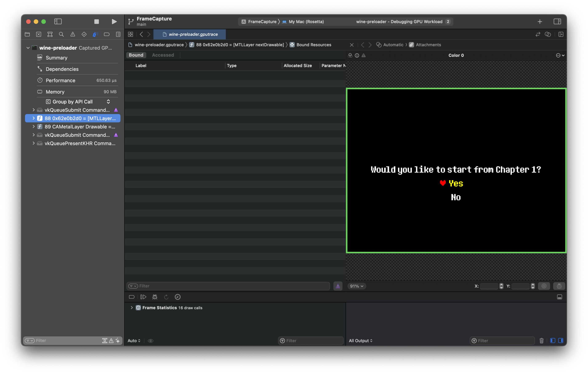The width and height of the screenshot is (588, 374).
Task: Open the Performance section in sidebar
Action: (x=60, y=80)
